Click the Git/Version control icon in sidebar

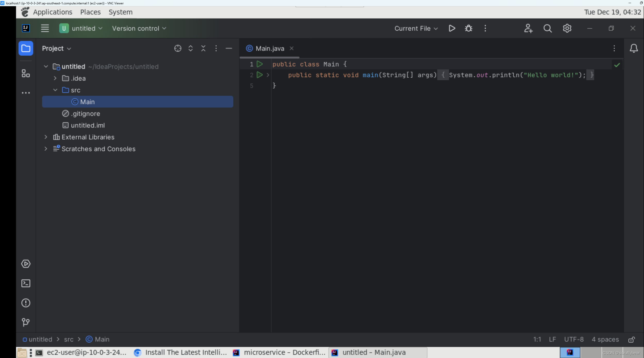26,322
